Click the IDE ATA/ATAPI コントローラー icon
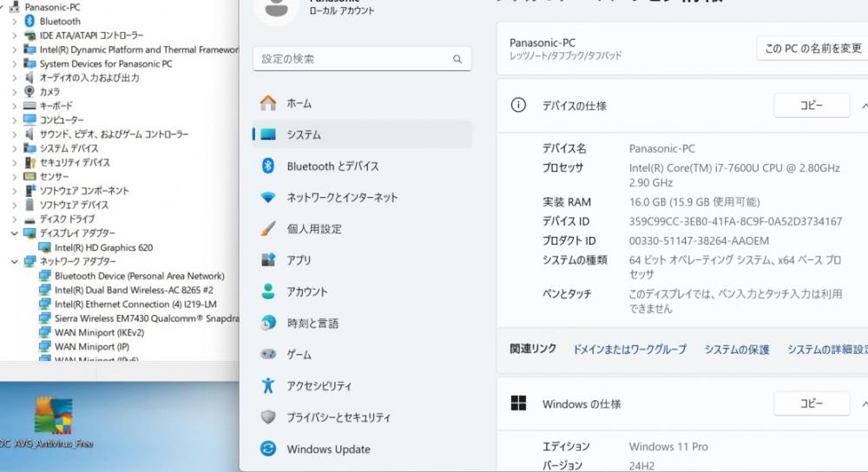This screenshot has height=472, width=868. coord(30,36)
